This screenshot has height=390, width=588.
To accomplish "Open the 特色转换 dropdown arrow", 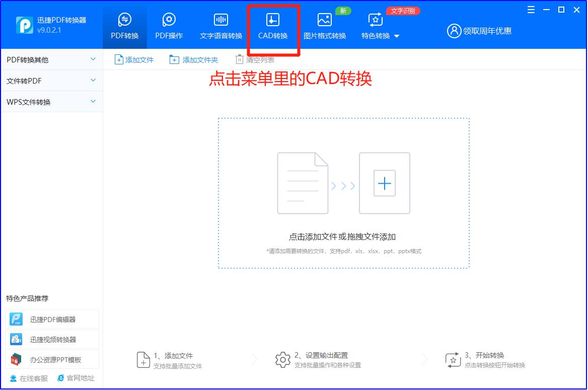I will coord(396,36).
